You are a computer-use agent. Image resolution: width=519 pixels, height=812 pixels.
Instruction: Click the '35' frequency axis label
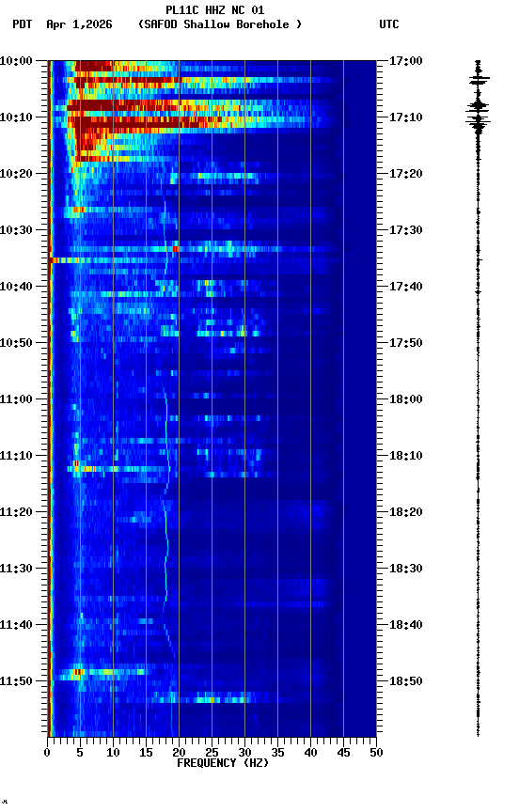tap(277, 753)
